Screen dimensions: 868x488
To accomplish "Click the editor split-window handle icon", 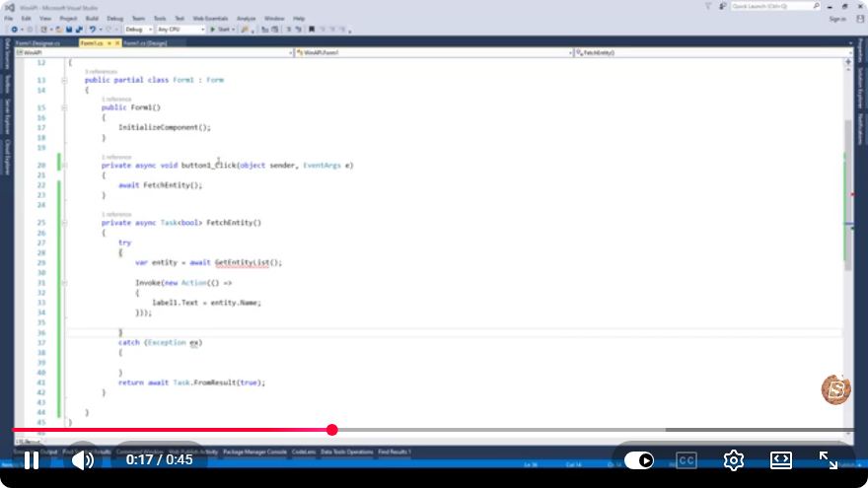I will [x=848, y=62].
